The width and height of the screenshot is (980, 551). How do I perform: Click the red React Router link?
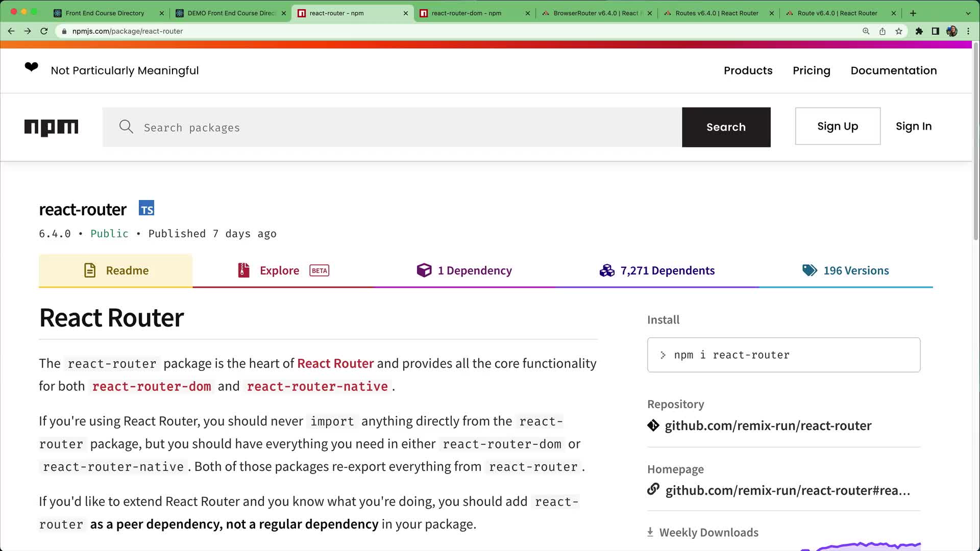pyautogui.click(x=335, y=363)
